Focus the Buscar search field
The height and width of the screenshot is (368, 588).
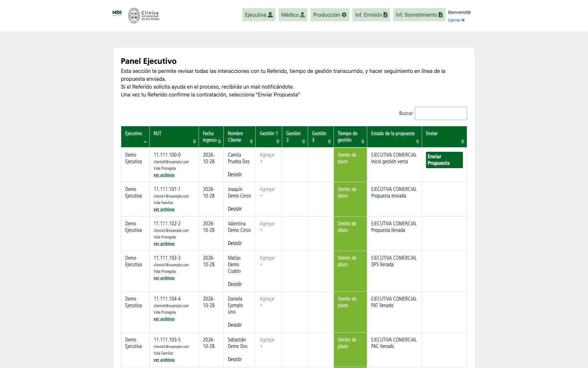pos(441,114)
